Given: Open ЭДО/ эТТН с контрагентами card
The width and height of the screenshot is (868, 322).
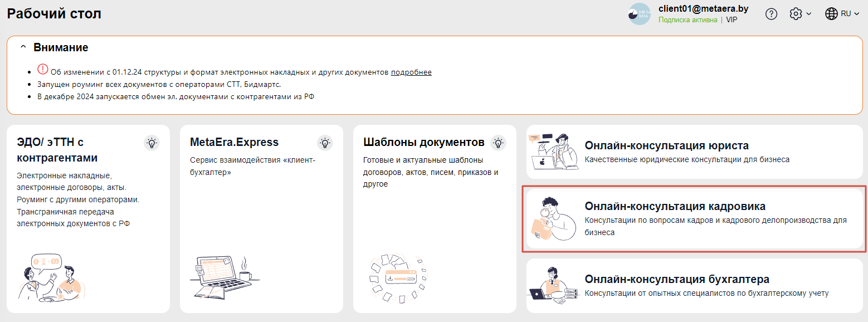Looking at the screenshot, I should [51, 149].
